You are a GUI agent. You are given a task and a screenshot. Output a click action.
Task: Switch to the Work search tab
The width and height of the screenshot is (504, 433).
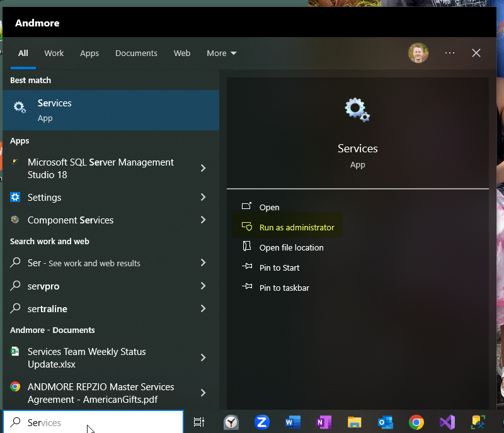(x=54, y=53)
